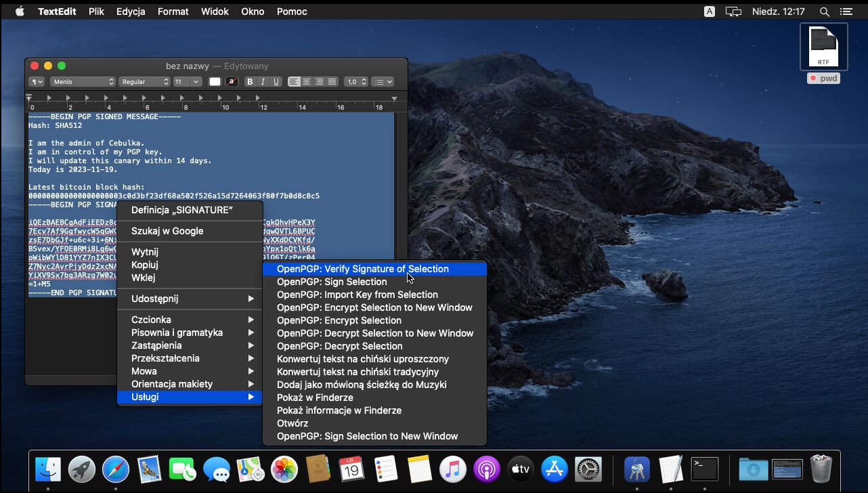The height and width of the screenshot is (493, 868).
Task: Click Kopiuj in the context menu
Action: 144,265
